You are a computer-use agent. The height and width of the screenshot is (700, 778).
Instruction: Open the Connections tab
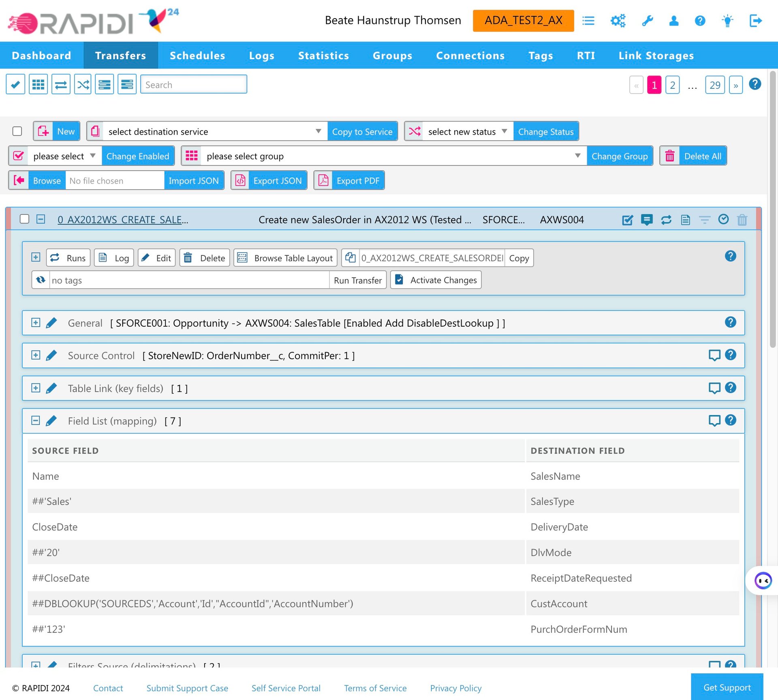pos(470,56)
